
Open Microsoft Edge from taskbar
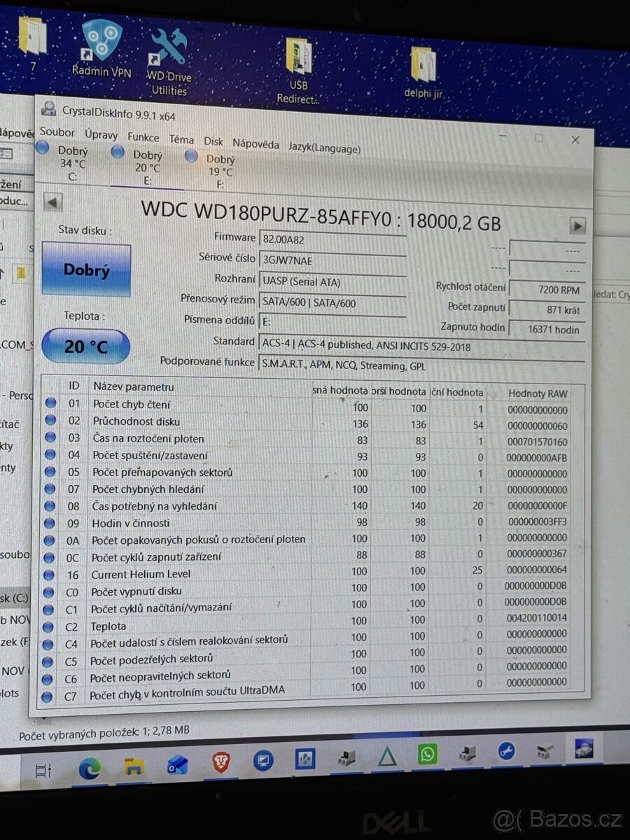pyautogui.click(x=90, y=769)
